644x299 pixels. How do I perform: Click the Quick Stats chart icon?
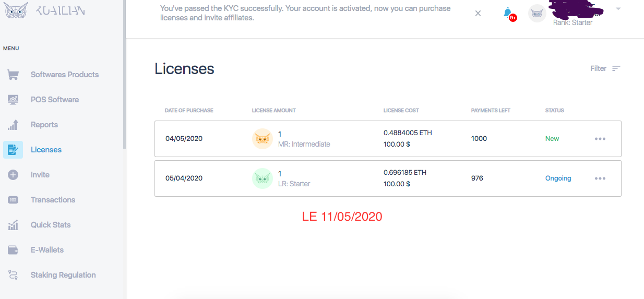[x=13, y=225]
